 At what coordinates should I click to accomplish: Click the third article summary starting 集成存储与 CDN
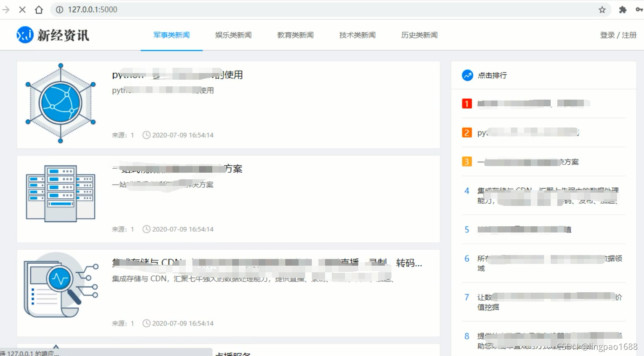pos(253,279)
